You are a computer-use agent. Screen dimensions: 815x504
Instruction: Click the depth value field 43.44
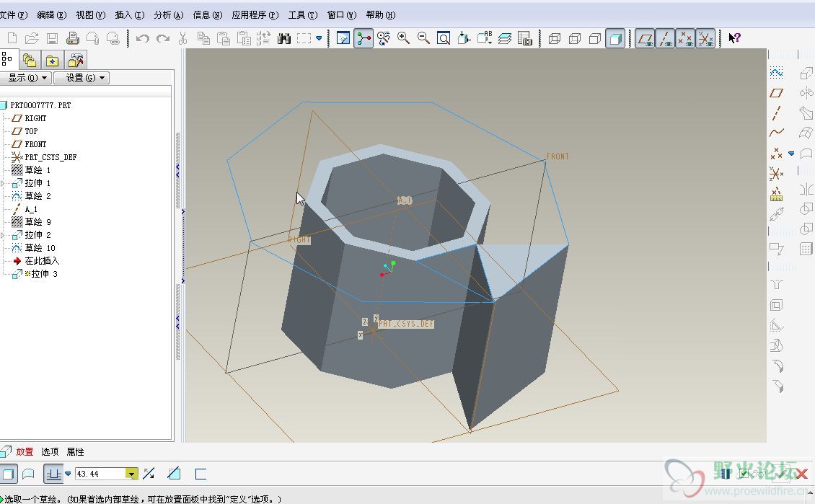click(101, 474)
